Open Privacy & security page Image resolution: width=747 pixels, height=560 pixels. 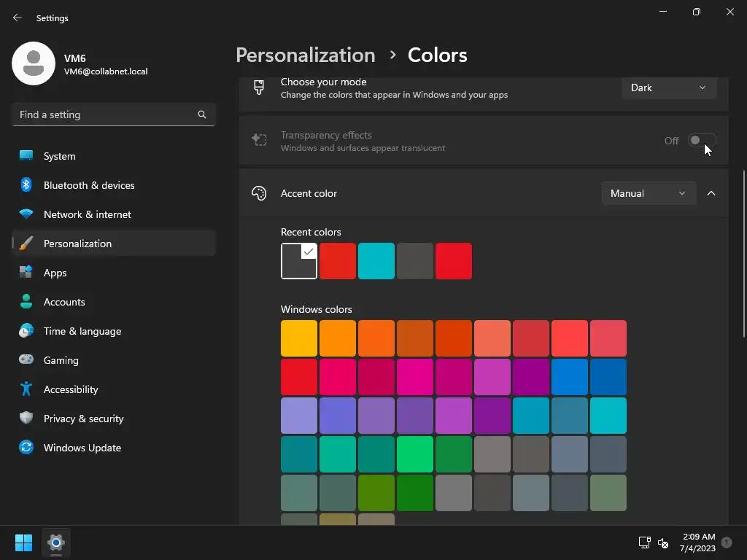pyautogui.click(x=114, y=418)
